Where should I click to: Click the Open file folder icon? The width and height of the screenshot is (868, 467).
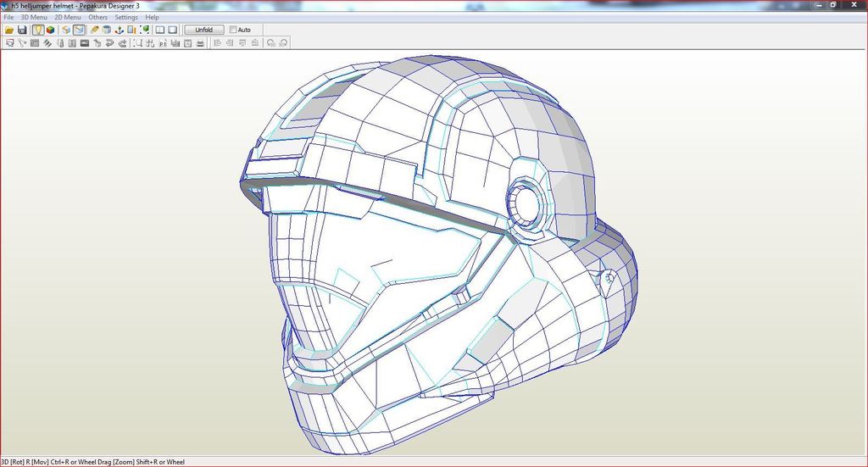tap(9, 30)
